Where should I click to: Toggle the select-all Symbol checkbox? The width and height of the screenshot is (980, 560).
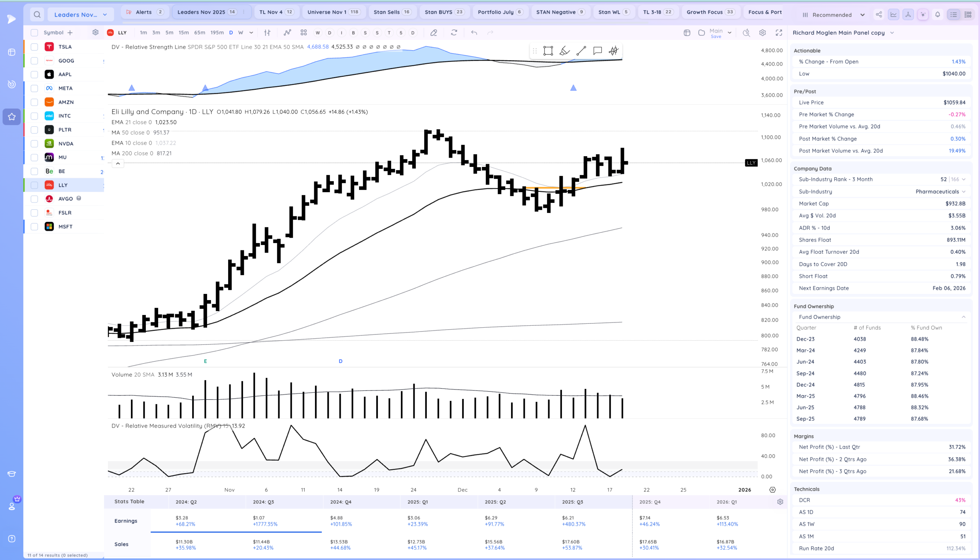34,33
